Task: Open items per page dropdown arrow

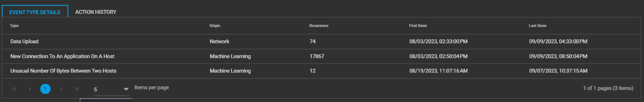Action: pos(126,89)
